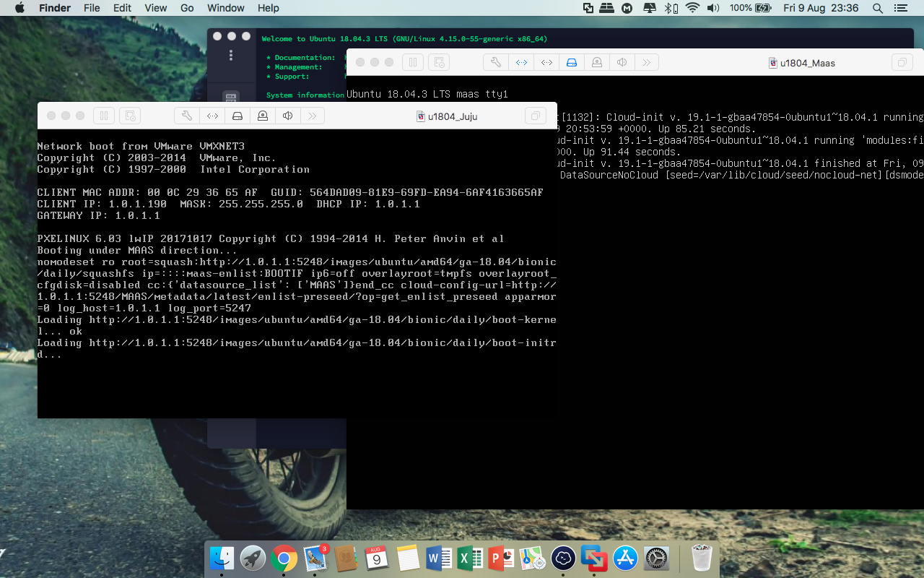Click the camera icon in u1804_Maas toolbar
Image resolution: width=924 pixels, height=578 pixels.
click(x=597, y=63)
